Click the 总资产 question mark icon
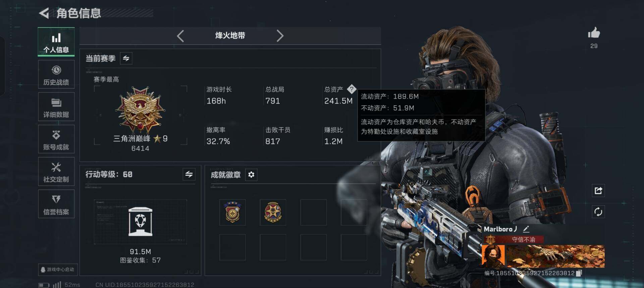 click(351, 89)
